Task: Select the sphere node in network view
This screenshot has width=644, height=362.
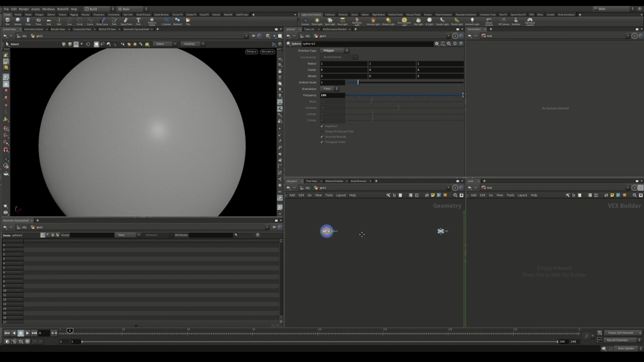Action: pos(327,231)
